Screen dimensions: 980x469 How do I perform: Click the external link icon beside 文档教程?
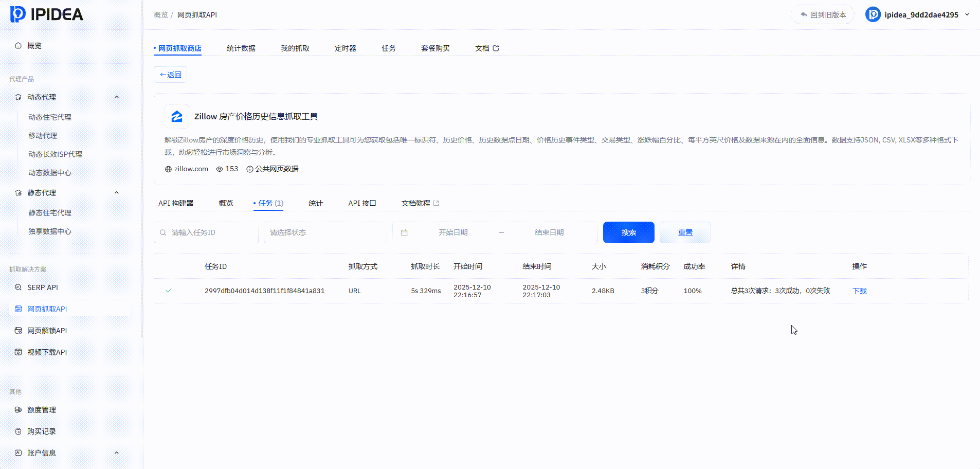tap(436, 203)
